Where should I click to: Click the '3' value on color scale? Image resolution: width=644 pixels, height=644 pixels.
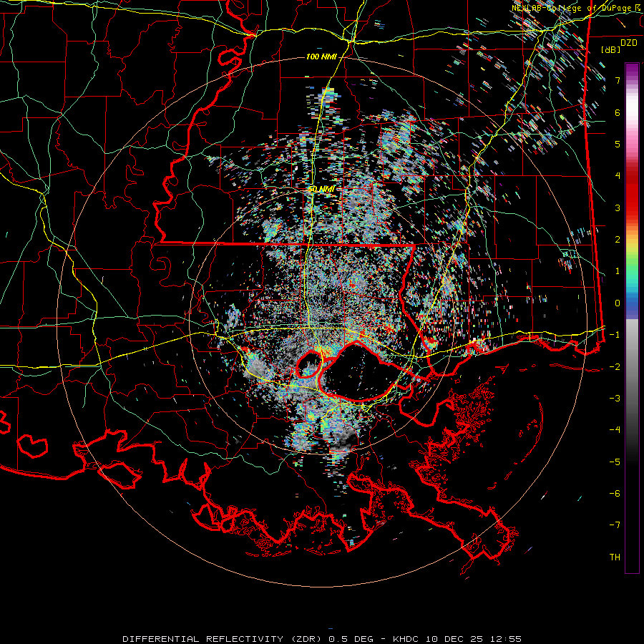tap(618, 208)
